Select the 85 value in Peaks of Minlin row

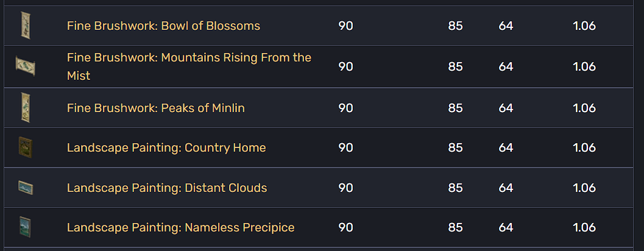[x=455, y=108]
